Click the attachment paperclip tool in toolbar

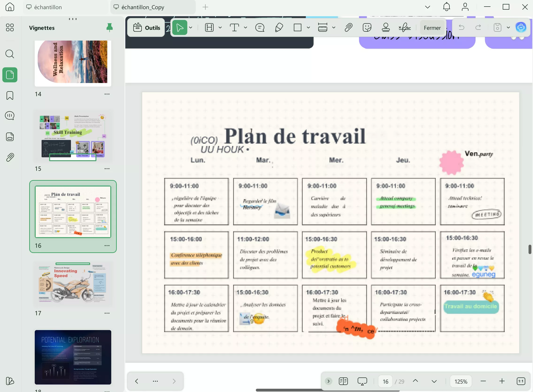click(348, 27)
